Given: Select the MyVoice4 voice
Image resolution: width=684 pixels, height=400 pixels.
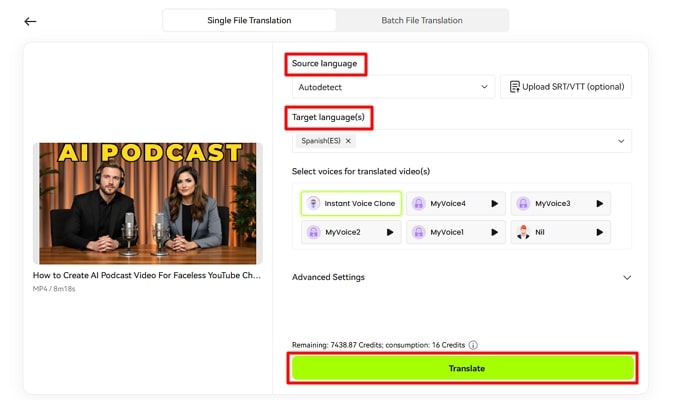Looking at the screenshot, I should click(x=456, y=203).
